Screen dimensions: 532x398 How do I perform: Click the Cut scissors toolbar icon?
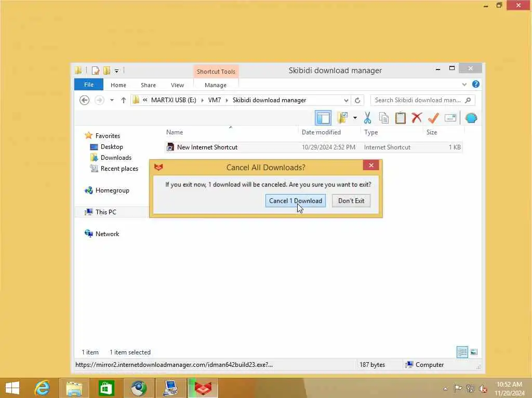[x=367, y=118]
